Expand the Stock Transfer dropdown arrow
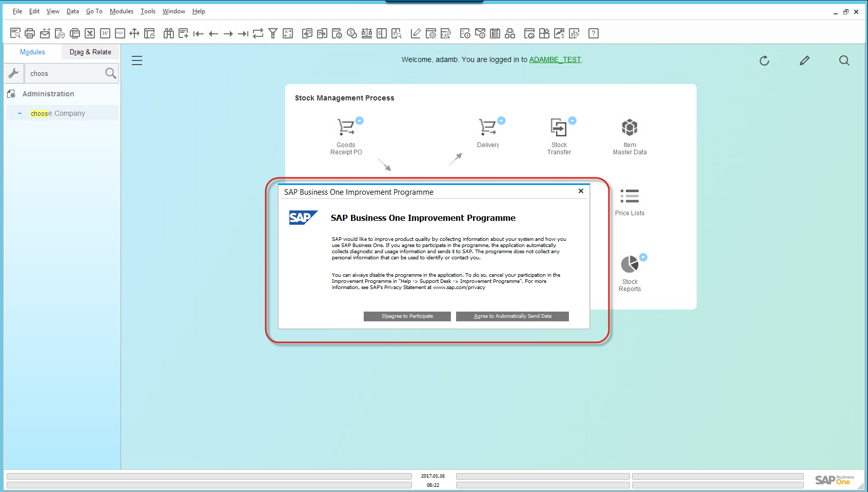This screenshot has height=492, width=868. [573, 121]
